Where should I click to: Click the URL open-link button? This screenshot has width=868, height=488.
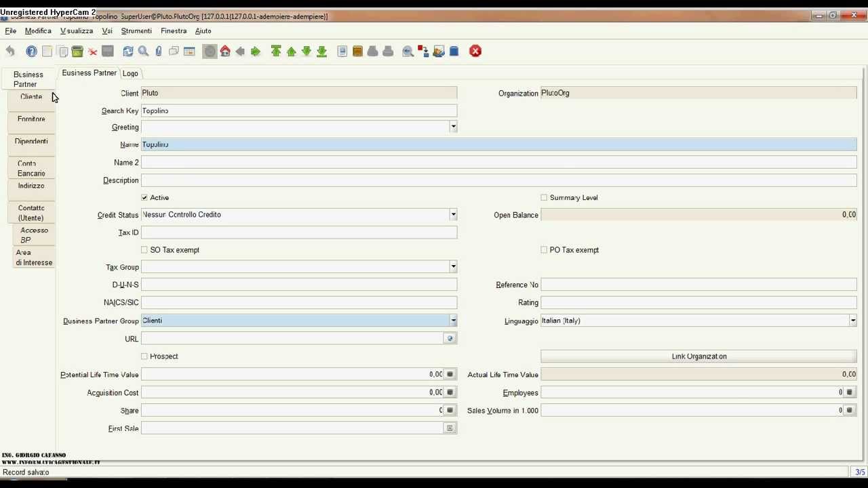(450, 338)
